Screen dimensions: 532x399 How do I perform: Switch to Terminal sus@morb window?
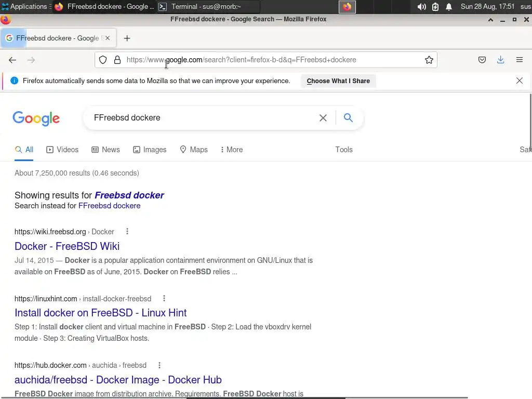pos(208,7)
